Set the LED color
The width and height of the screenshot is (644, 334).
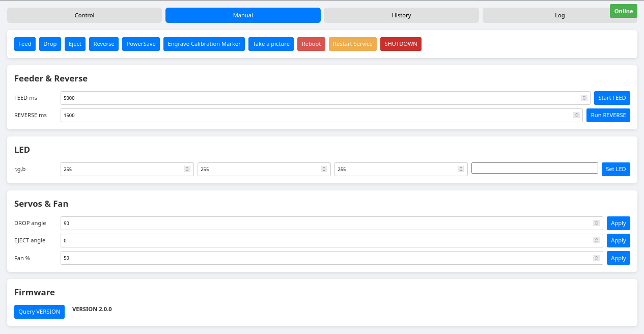click(x=615, y=169)
